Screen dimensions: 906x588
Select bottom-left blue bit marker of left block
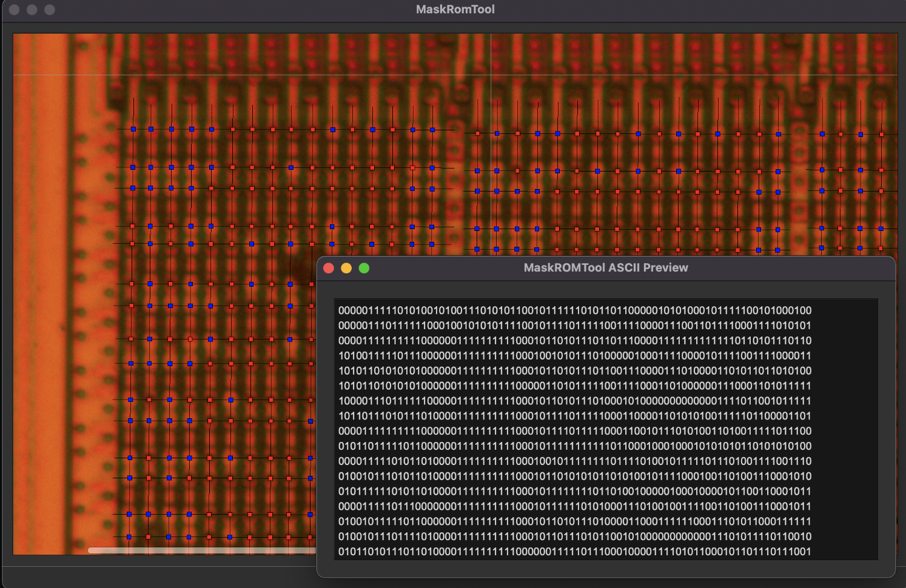(x=129, y=537)
